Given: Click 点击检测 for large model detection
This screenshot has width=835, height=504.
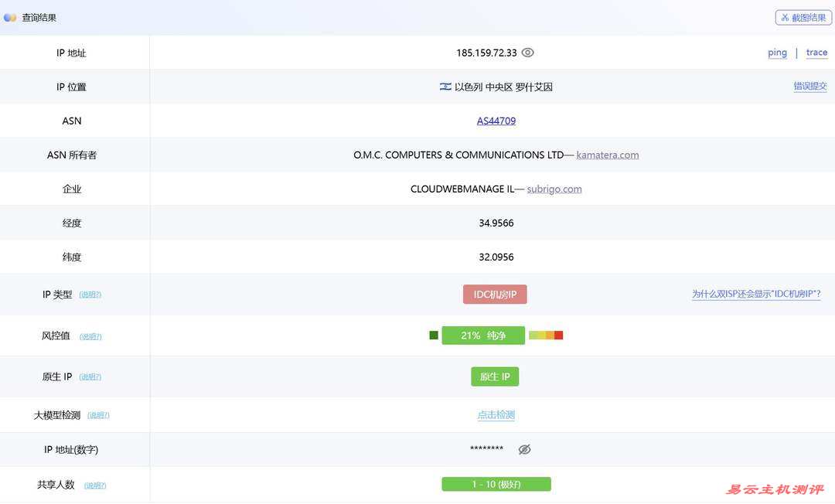Looking at the screenshot, I should 496,415.
